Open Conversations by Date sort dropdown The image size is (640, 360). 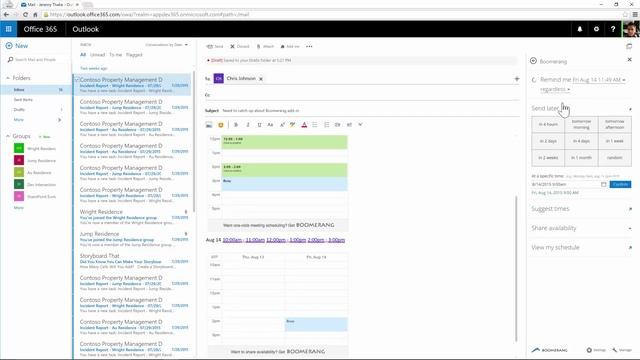click(x=167, y=45)
